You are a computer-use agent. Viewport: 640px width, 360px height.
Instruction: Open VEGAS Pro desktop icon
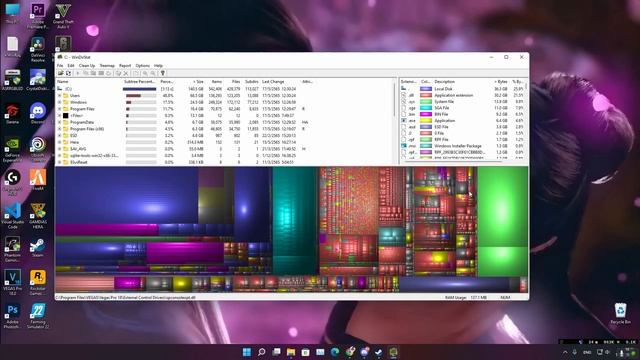tap(12, 282)
